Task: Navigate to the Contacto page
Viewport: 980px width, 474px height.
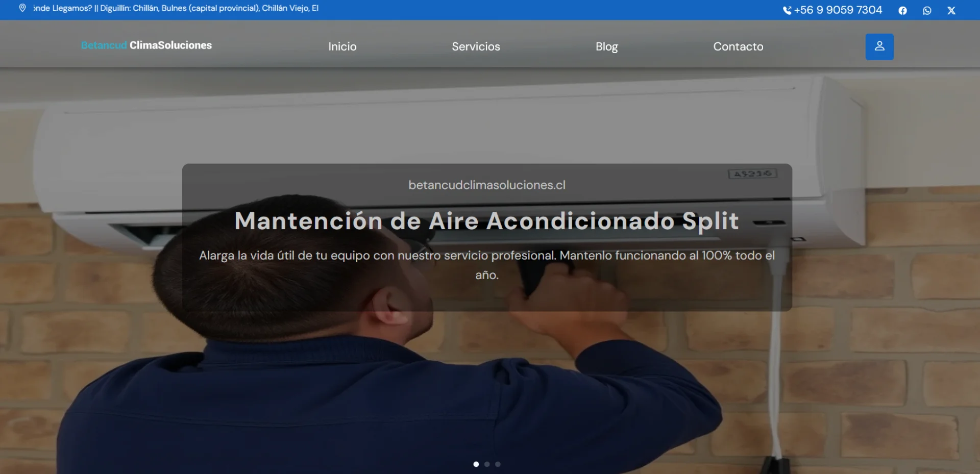Action: pyautogui.click(x=738, y=47)
